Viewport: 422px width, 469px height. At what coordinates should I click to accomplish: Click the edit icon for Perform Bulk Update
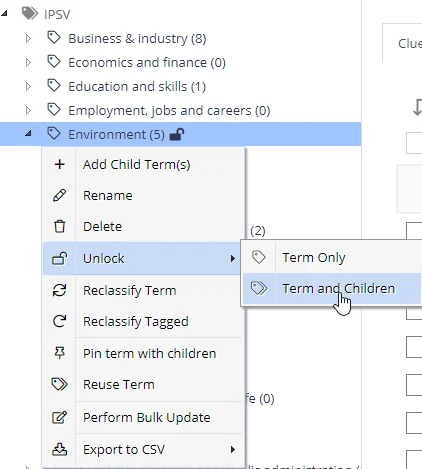[60, 417]
